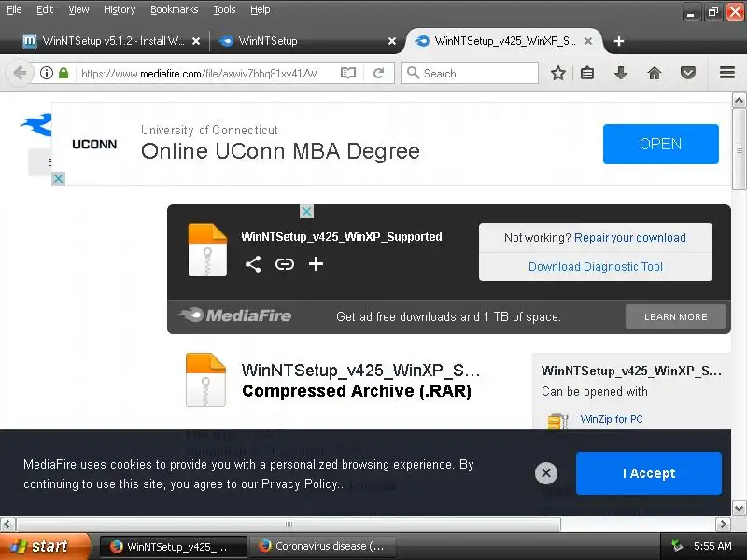
Task: Show bookmarks list icon in toolbar
Action: [587, 73]
